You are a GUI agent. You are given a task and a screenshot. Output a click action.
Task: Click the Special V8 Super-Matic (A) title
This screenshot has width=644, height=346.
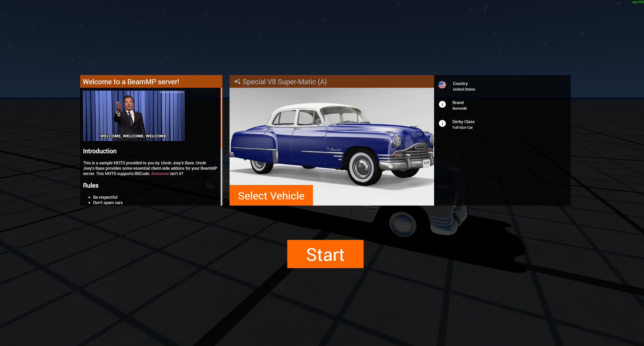284,82
